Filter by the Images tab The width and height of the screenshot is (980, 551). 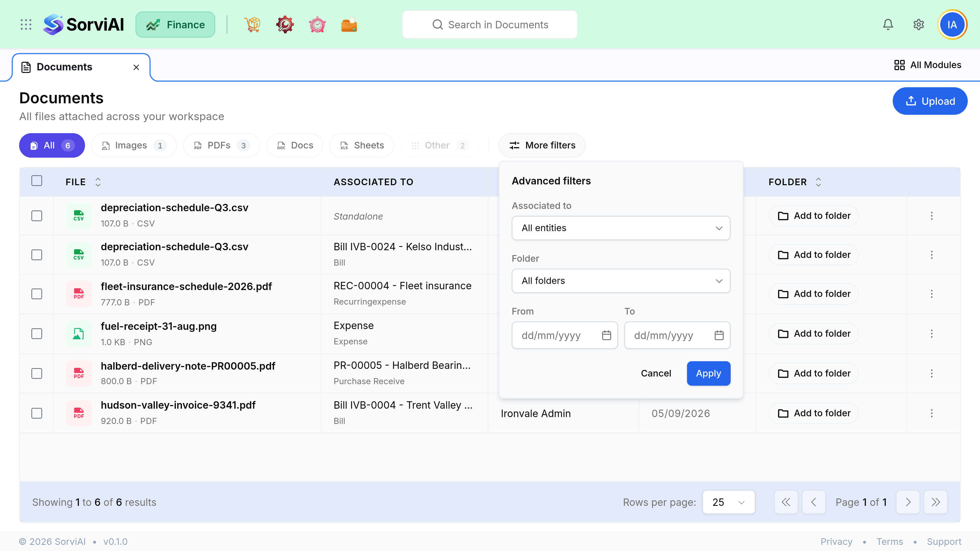[x=134, y=145]
